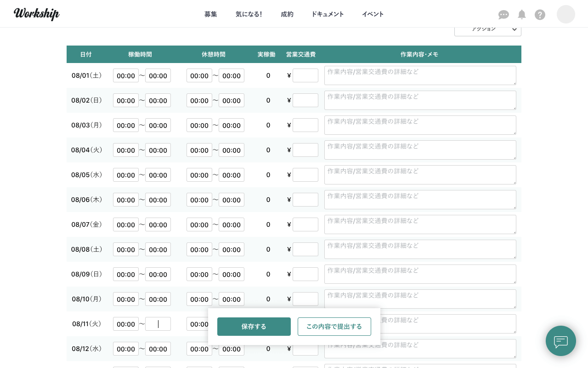Image resolution: width=588 pixels, height=368 pixels.
Task: Focus transportation cost field for 08/01
Action: coord(305,75)
